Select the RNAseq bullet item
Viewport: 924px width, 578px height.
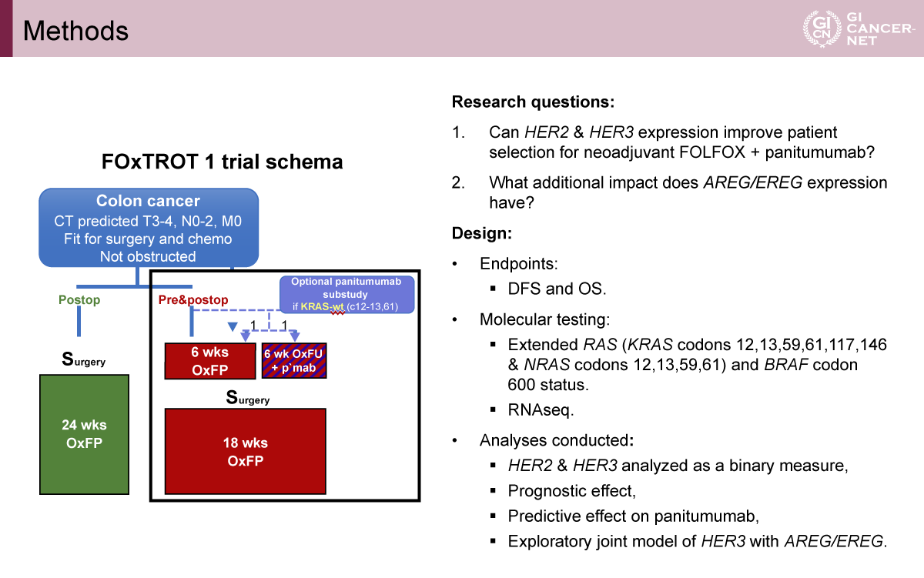click(541, 410)
